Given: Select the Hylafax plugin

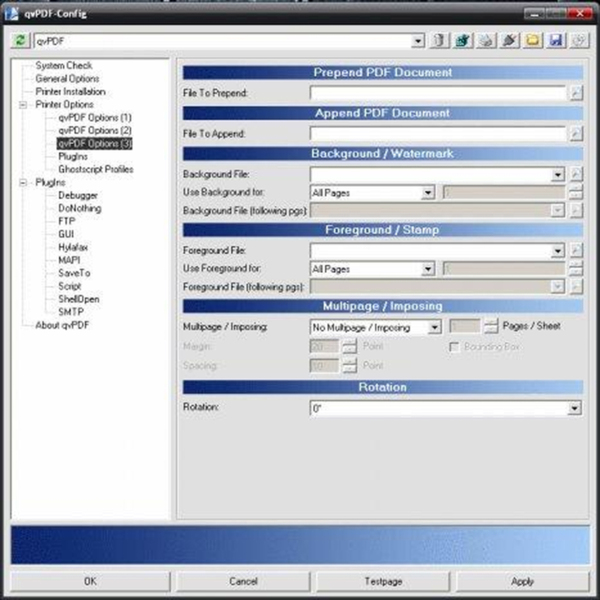Looking at the screenshot, I should 73,247.
